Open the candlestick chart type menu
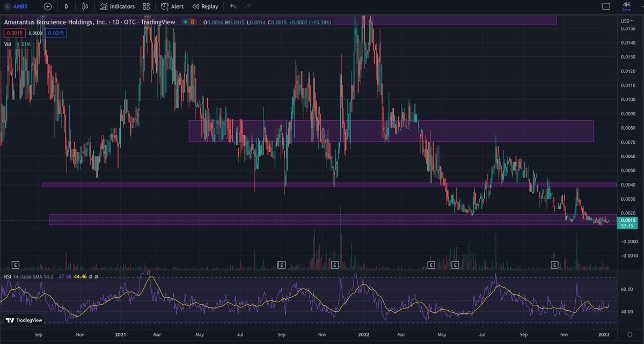Image resolution: width=644 pixels, height=344 pixels. pos(85,6)
